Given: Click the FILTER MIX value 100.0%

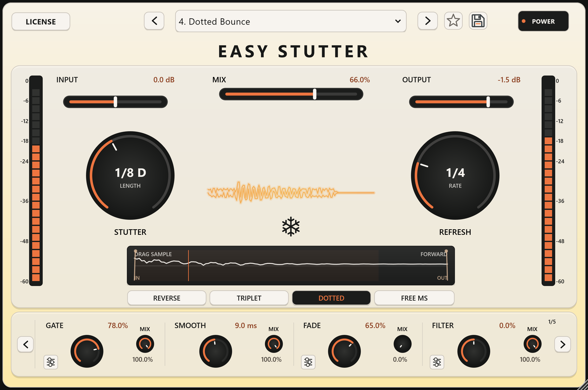Looking at the screenshot, I should coord(530,360).
